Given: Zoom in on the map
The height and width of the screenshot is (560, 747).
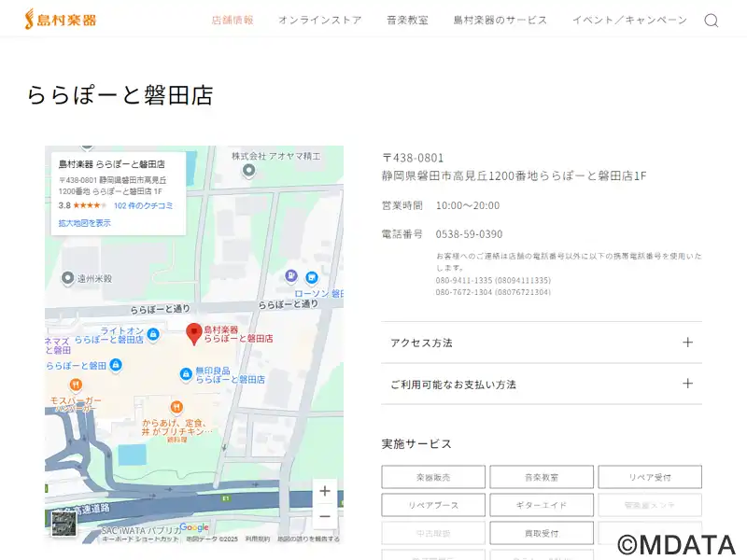Looking at the screenshot, I should tap(325, 491).
